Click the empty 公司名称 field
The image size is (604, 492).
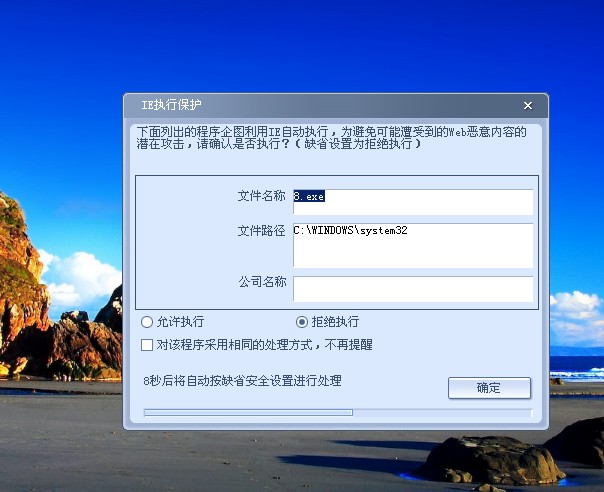[x=413, y=289]
